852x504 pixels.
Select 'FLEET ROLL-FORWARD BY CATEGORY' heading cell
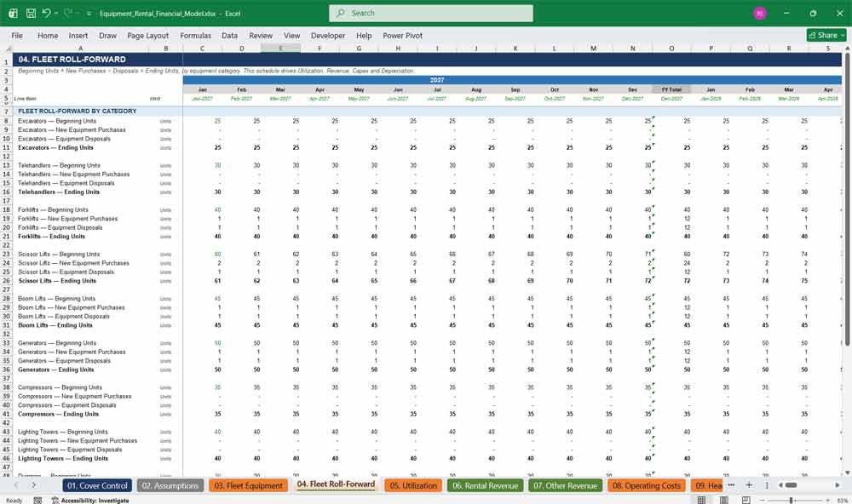pyautogui.click(x=80, y=111)
